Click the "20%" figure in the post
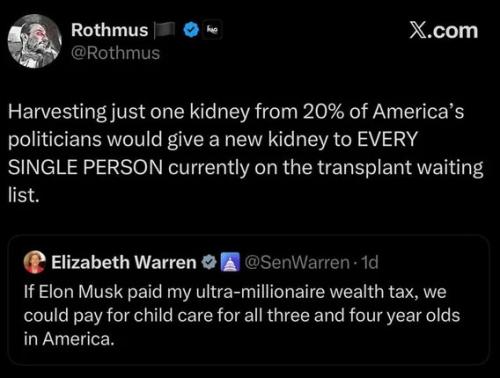500x378 pixels. pos(323,112)
